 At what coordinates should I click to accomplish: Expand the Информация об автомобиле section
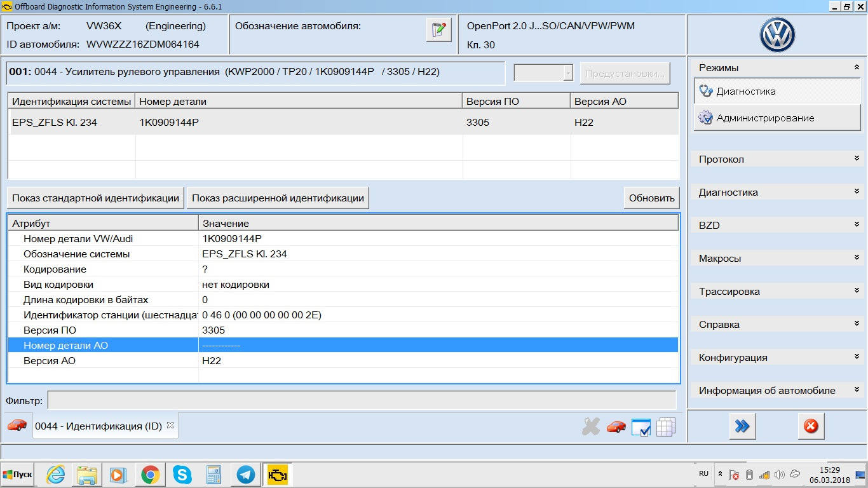pos(857,390)
